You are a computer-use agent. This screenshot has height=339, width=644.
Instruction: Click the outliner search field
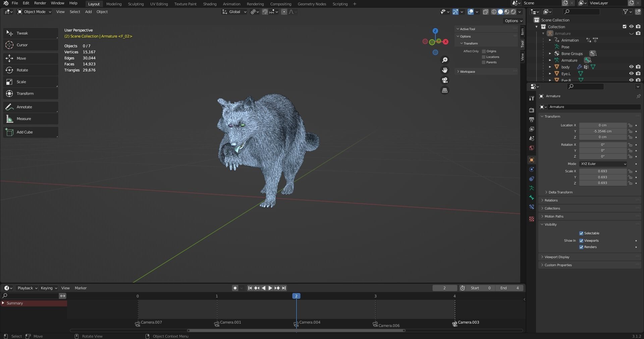tap(582, 12)
